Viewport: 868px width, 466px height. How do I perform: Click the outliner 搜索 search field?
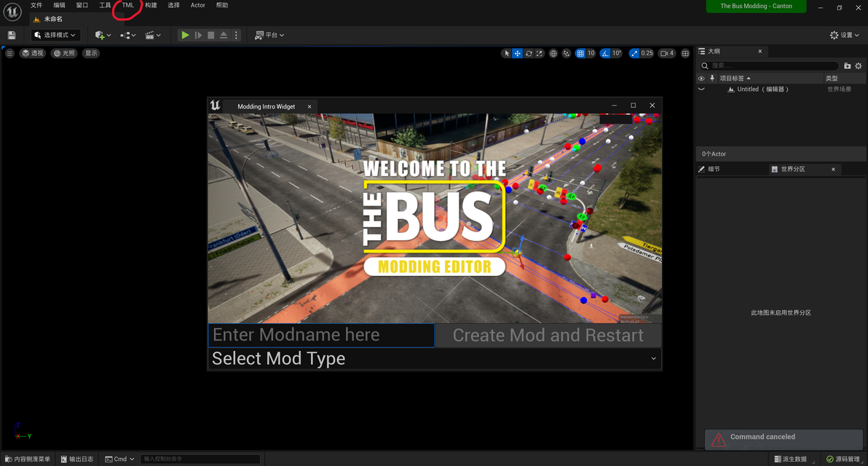[x=770, y=66]
